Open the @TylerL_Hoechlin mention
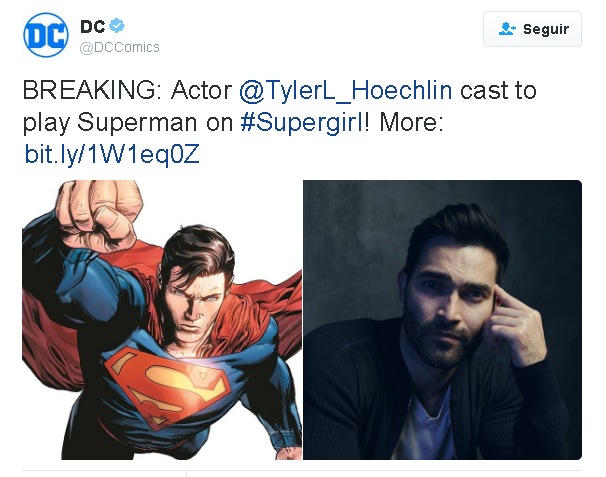The height and width of the screenshot is (477, 606). [345, 90]
